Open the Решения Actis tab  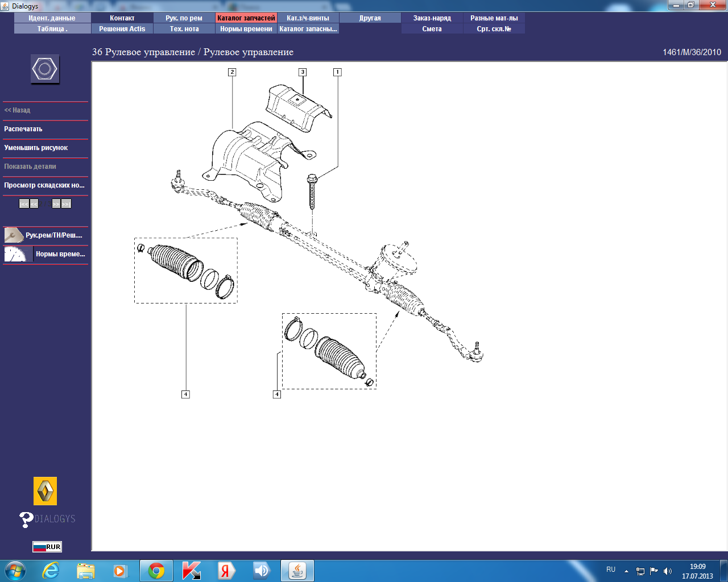122,29
